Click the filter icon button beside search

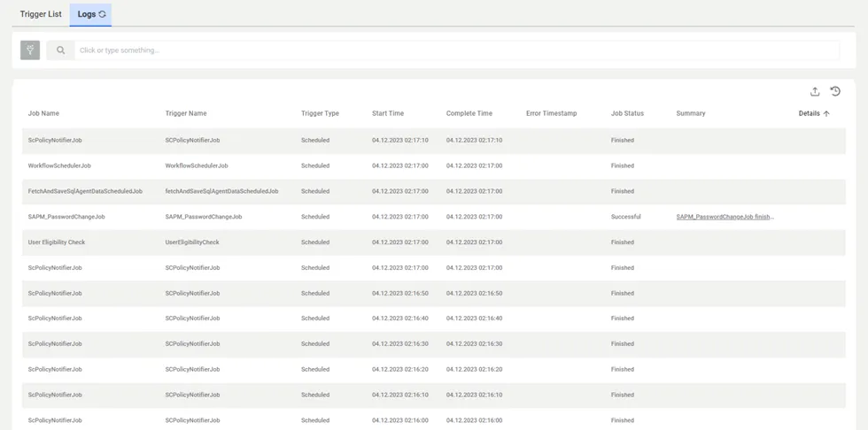tap(30, 50)
